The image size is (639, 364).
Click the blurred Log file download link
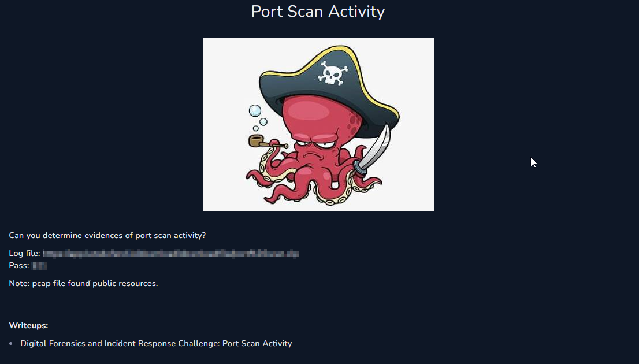click(x=170, y=253)
